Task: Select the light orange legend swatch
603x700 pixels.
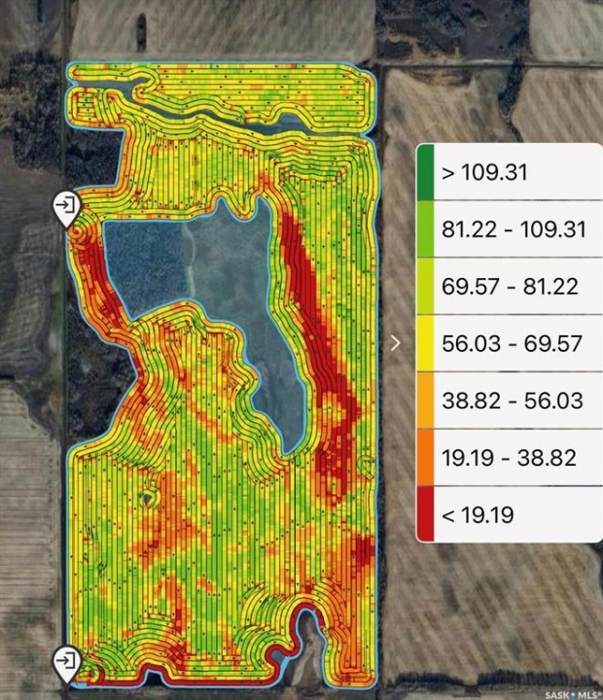Action: [425, 401]
